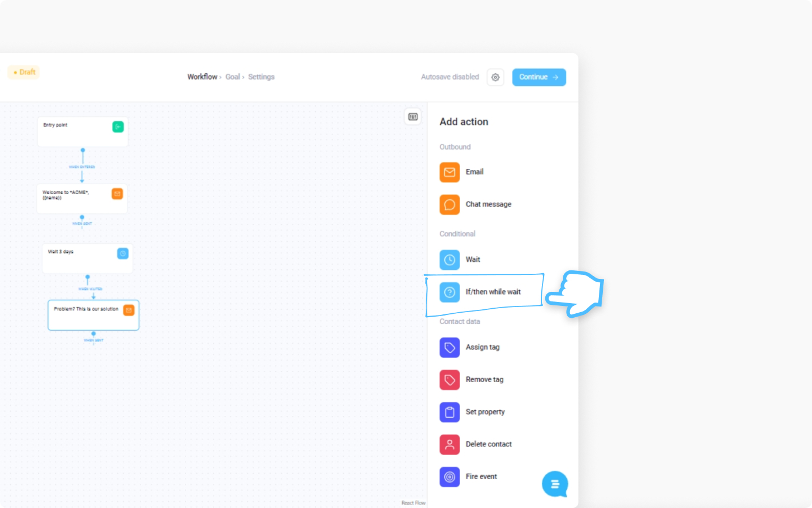Choose the Wait action label
812x508 pixels.
click(473, 260)
